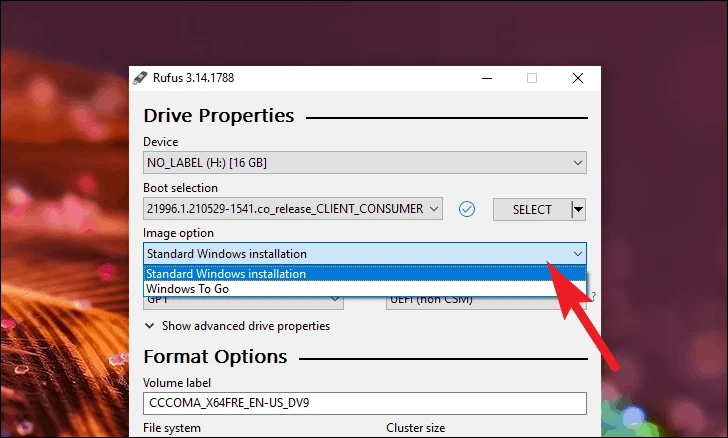Choose Windows To Go option

(364, 289)
